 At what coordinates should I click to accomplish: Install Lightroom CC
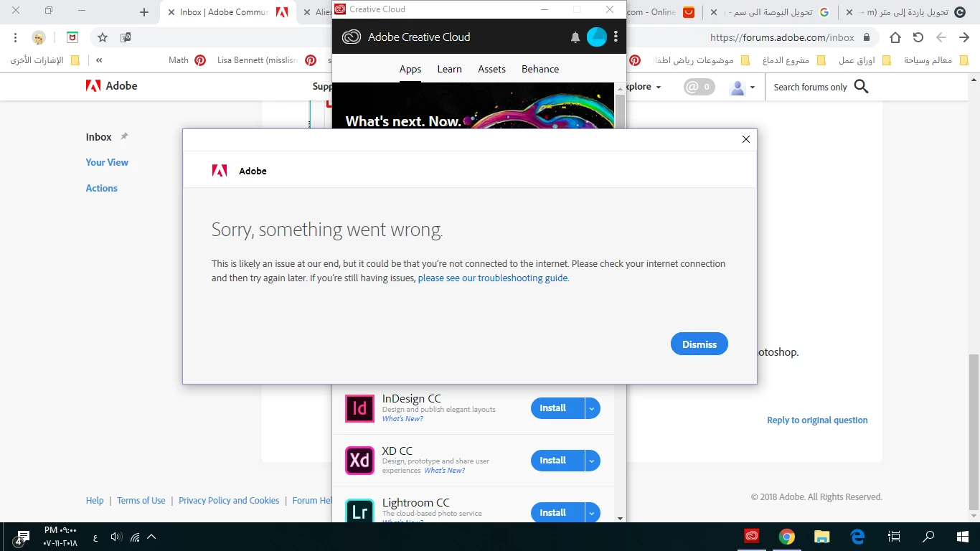(557, 513)
